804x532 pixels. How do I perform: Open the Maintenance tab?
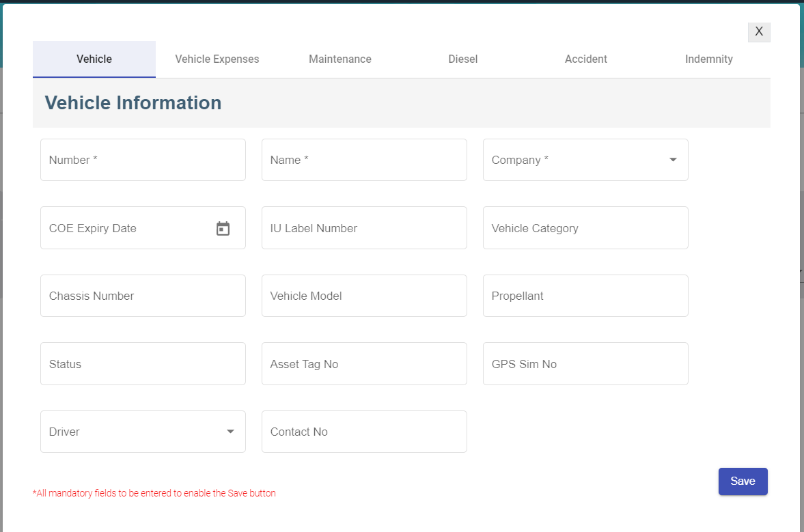click(340, 59)
